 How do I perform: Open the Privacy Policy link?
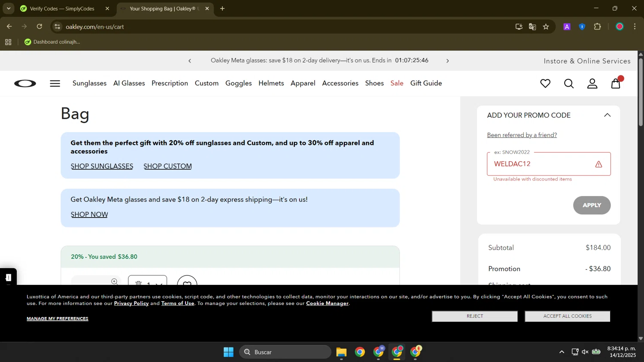[131, 303]
